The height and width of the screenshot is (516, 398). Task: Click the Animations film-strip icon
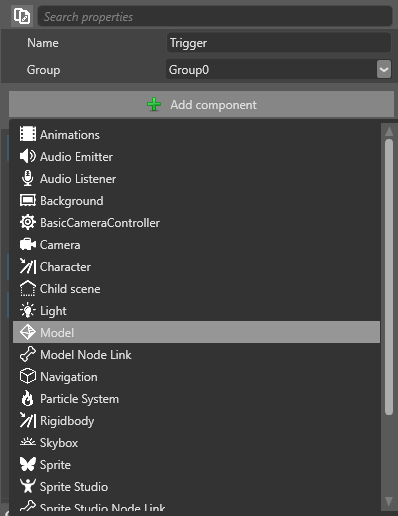(x=28, y=135)
